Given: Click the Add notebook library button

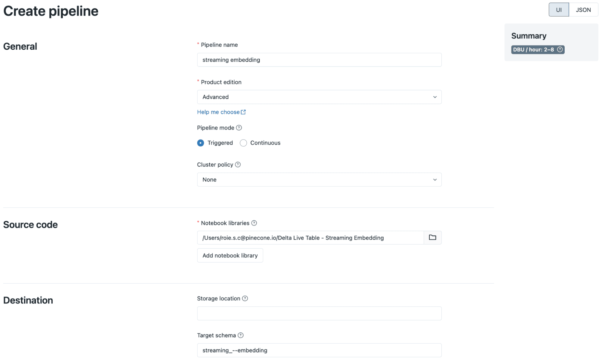Looking at the screenshot, I should click(x=230, y=255).
